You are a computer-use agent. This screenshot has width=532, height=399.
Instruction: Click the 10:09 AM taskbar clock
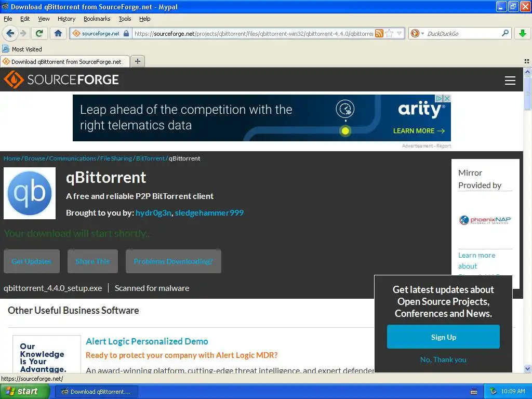point(513,391)
